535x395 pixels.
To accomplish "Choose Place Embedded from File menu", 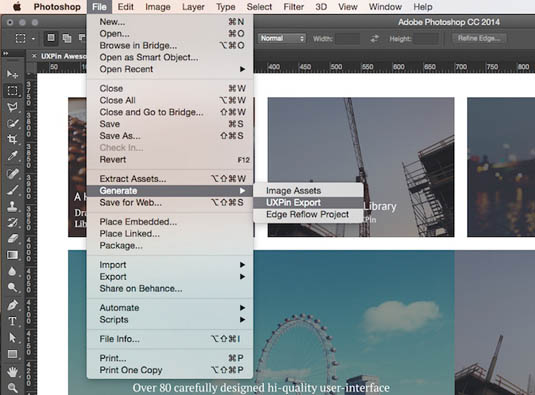I will pos(170,222).
